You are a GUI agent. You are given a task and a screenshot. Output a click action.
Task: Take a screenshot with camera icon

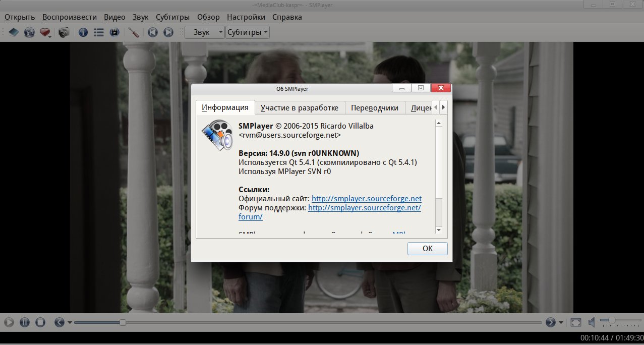[64, 32]
